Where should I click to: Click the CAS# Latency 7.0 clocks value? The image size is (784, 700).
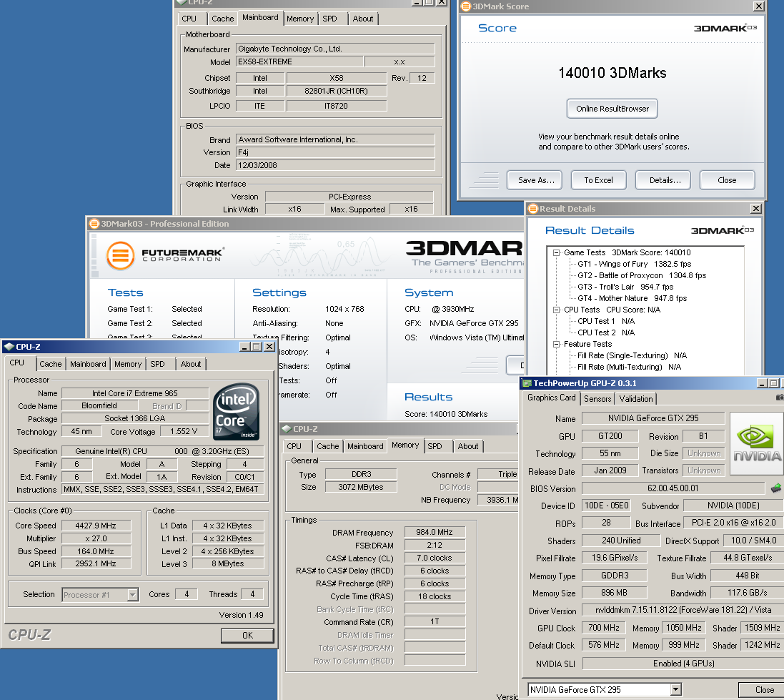tap(435, 558)
